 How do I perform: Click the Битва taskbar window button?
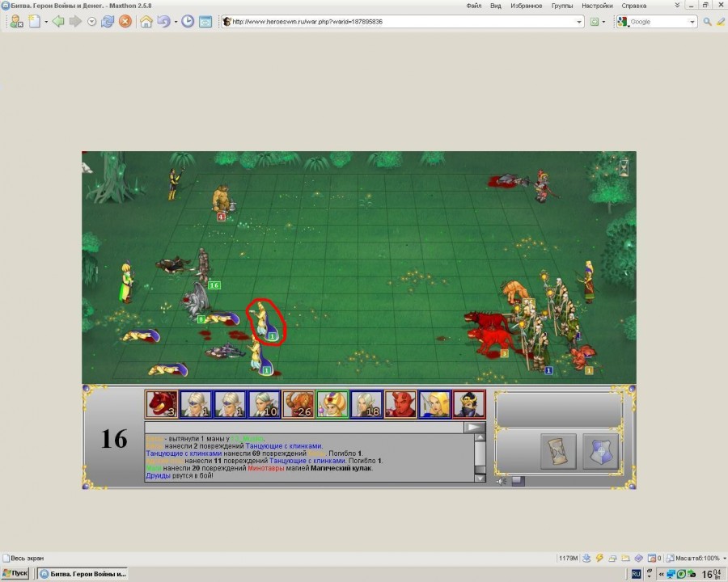coord(83,574)
